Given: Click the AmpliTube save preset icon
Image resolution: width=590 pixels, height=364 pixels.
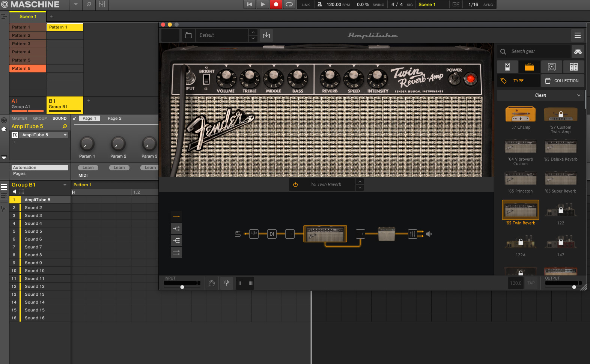Looking at the screenshot, I should click(x=266, y=35).
